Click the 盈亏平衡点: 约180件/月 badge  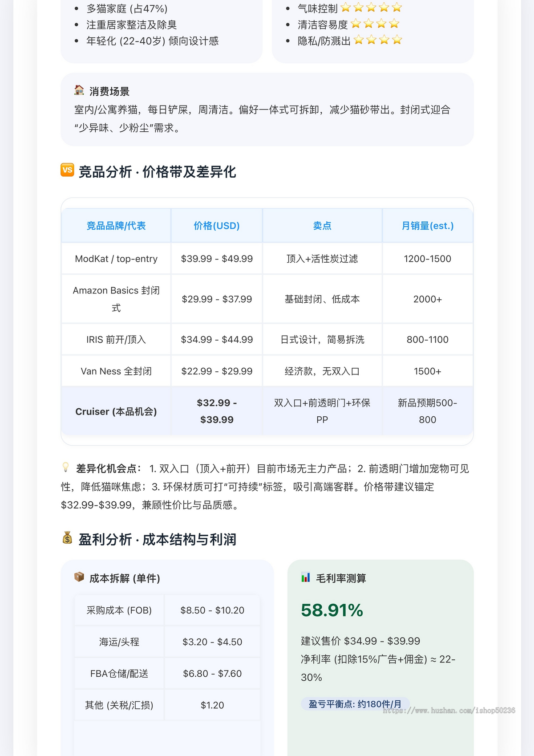click(355, 704)
